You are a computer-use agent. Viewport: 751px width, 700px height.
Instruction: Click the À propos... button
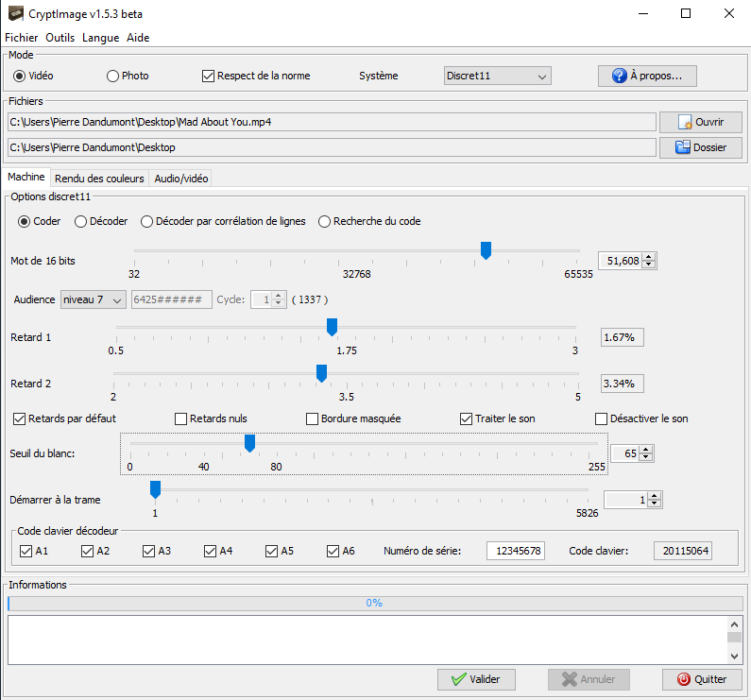[647, 76]
